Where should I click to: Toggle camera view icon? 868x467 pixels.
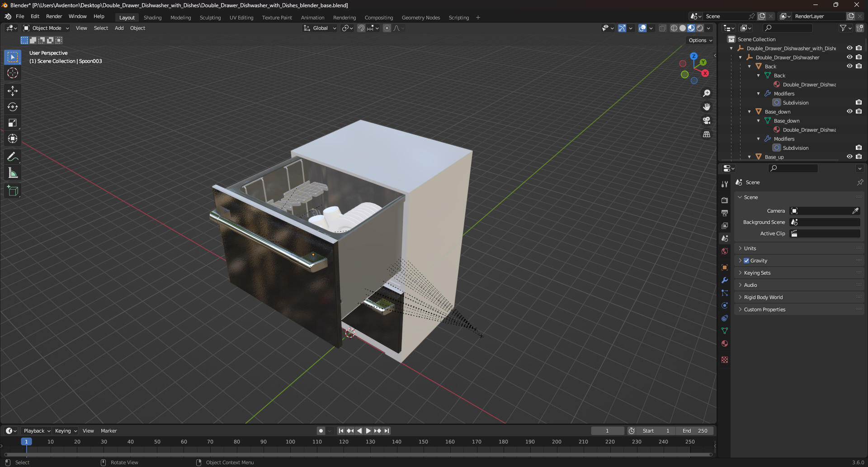click(707, 120)
